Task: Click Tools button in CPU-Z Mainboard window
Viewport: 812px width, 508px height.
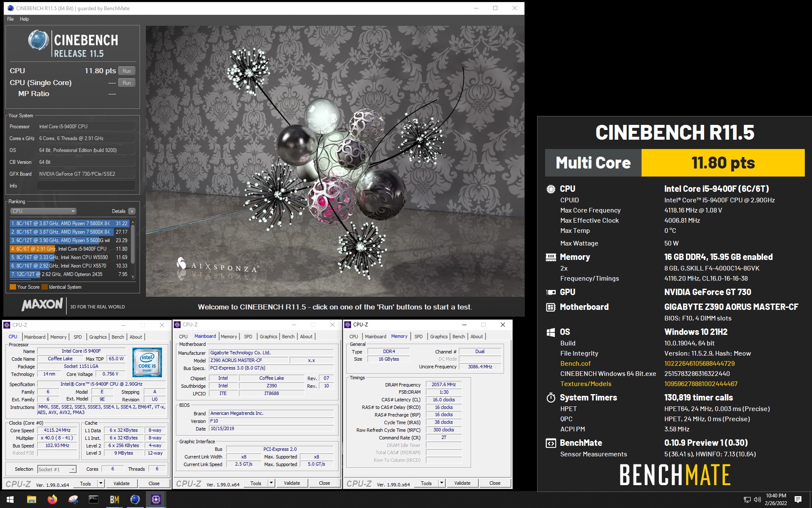Action: point(256,483)
